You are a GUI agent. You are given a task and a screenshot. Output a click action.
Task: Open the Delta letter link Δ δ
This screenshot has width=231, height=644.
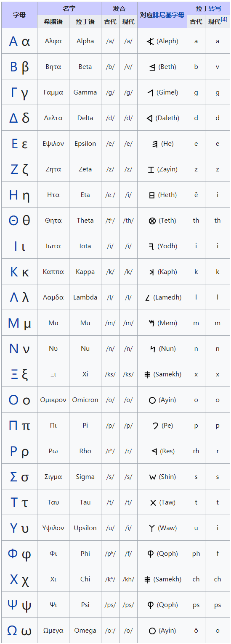(19, 118)
